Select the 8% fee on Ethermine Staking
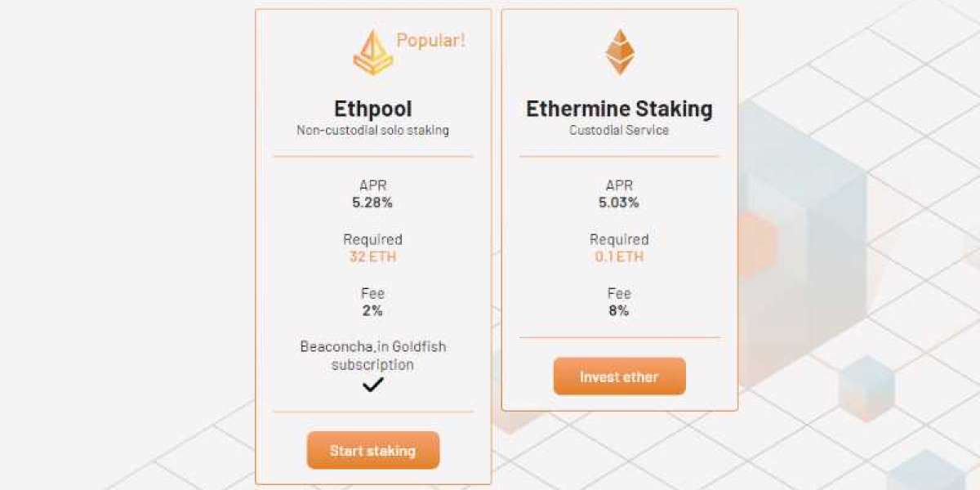Screen dimensions: 980x490 [x=620, y=310]
